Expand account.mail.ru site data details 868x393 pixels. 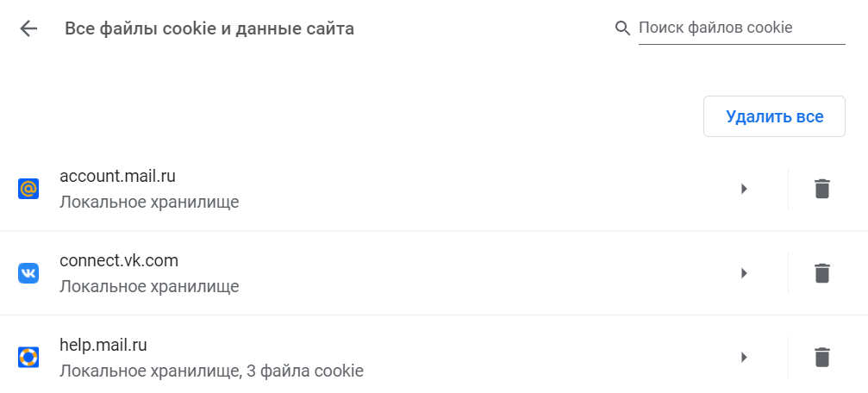click(x=744, y=189)
